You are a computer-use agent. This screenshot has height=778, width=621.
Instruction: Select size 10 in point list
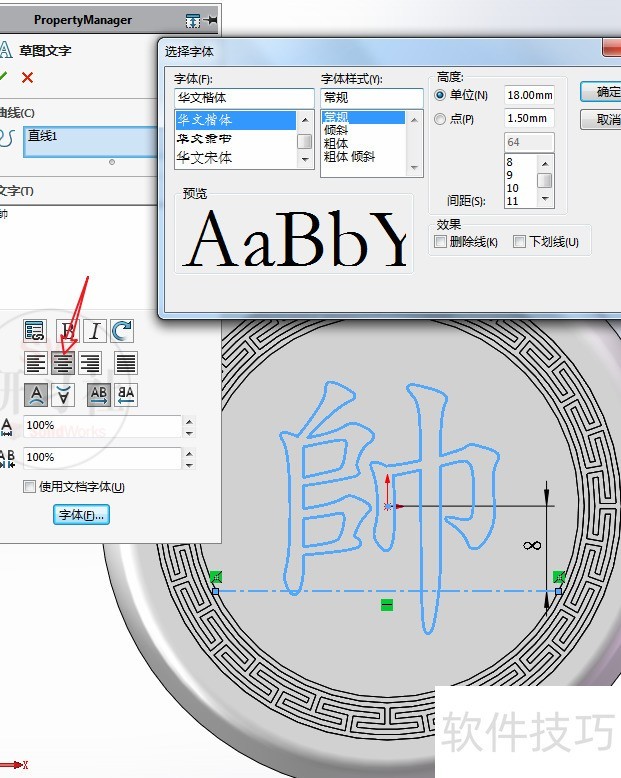coord(521,188)
